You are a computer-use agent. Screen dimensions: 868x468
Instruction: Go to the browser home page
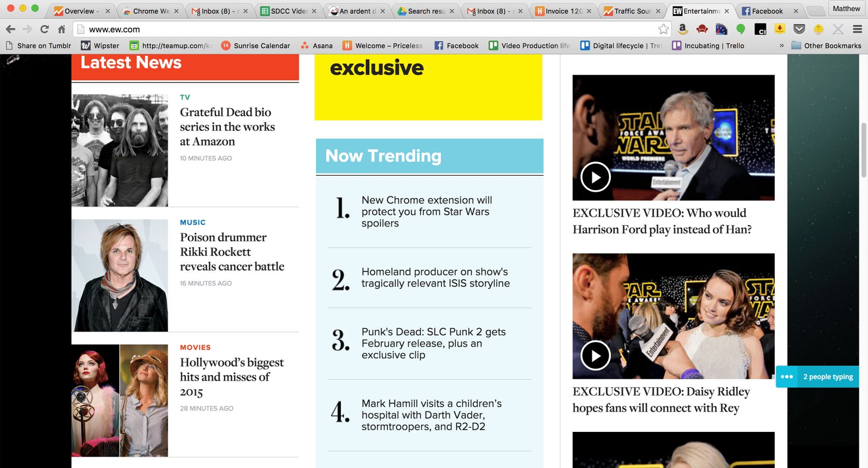click(61, 29)
